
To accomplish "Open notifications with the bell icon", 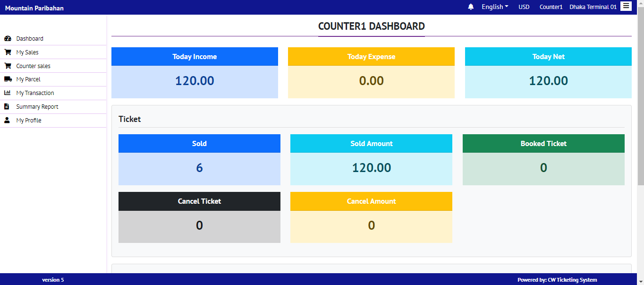I will point(471,7).
